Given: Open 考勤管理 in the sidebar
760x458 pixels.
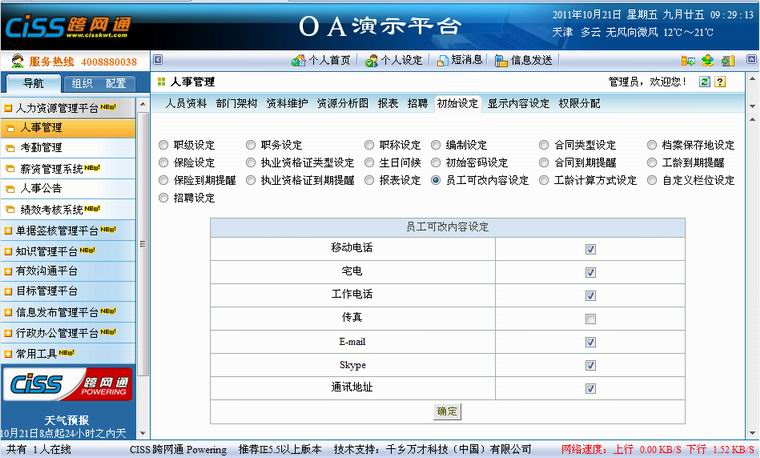Looking at the screenshot, I should (x=41, y=148).
